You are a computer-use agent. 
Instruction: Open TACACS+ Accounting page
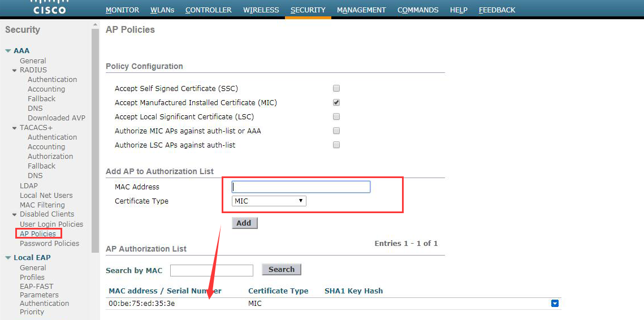coord(46,146)
